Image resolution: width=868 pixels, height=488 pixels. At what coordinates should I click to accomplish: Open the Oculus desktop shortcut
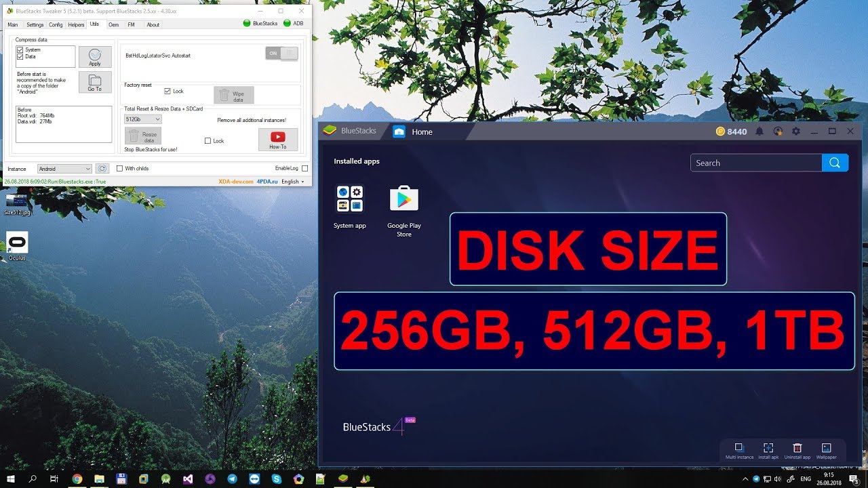click(17, 247)
